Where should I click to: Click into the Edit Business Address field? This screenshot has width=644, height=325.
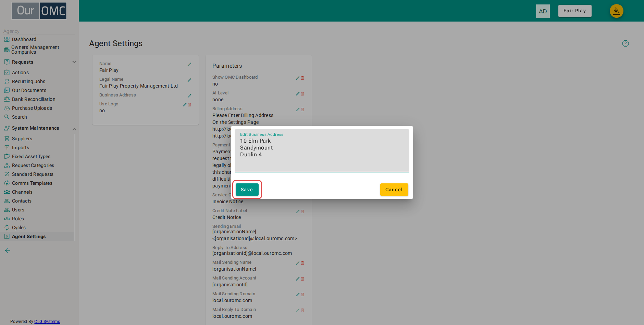click(322, 151)
